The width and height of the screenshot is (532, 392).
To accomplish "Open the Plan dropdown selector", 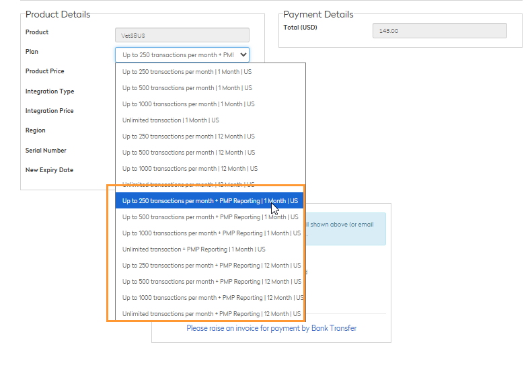I will click(x=182, y=55).
